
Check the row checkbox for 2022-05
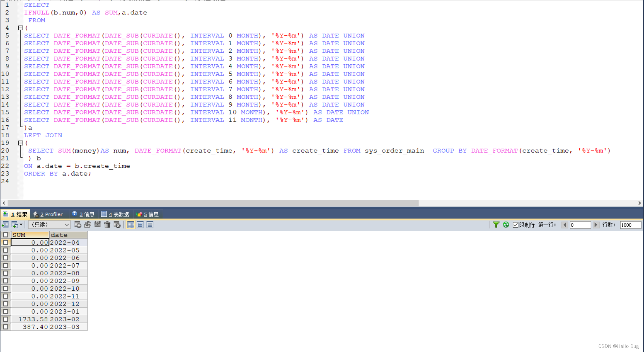5,250
